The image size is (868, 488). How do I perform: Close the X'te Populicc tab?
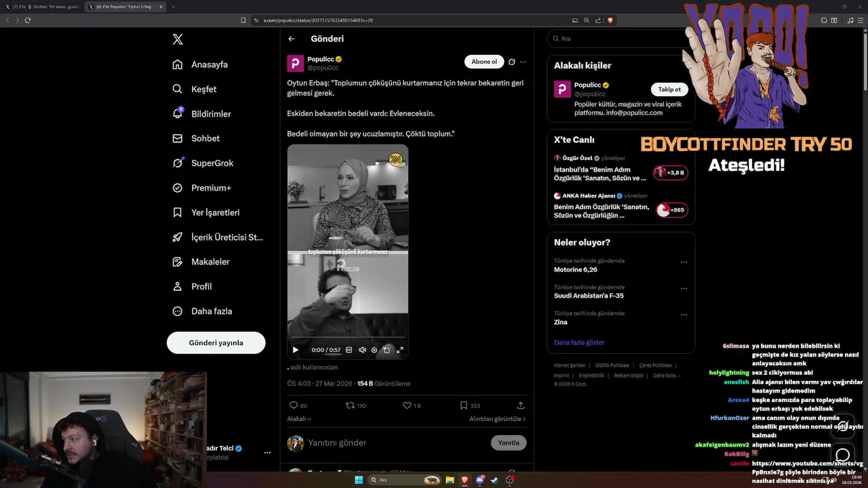tap(161, 6)
